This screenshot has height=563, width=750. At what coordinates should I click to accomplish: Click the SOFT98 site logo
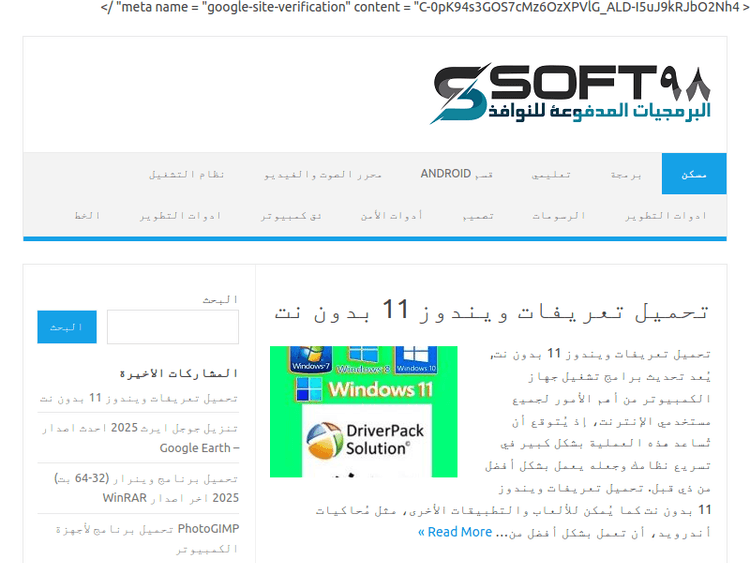[x=570, y=93]
